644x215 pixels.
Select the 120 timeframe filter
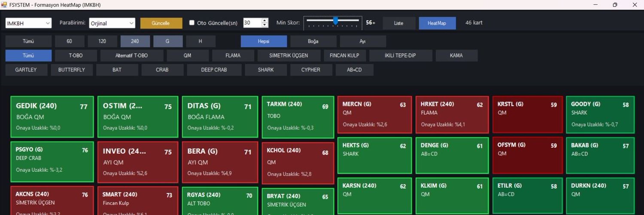pos(102,41)
